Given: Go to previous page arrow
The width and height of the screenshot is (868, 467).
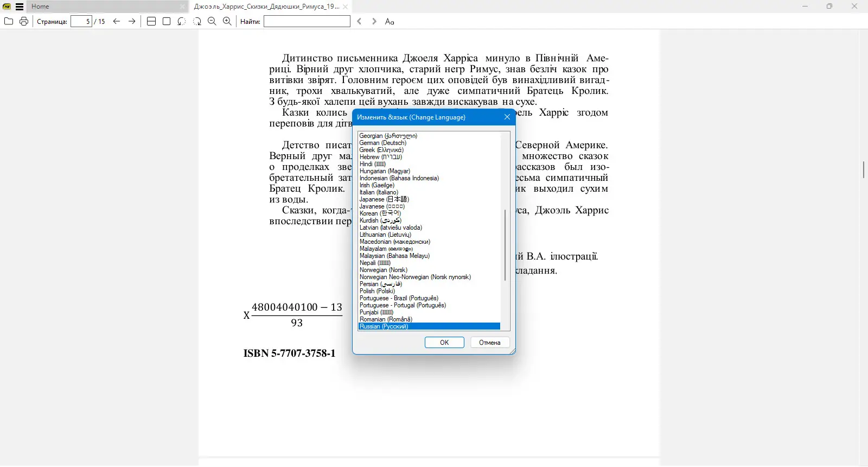Looking at the screenshot, I should 117,21.
